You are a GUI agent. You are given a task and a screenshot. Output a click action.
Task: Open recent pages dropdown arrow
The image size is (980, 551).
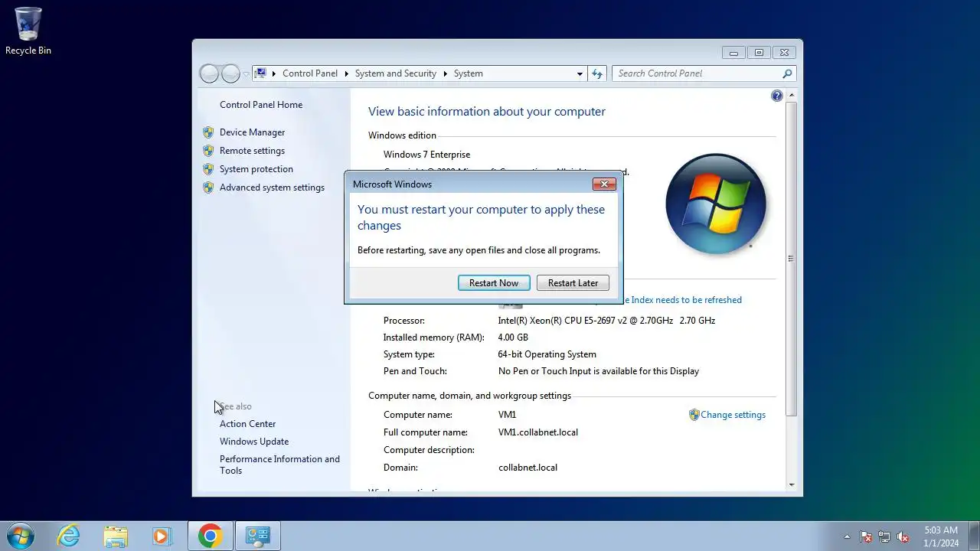click(246, 74)
